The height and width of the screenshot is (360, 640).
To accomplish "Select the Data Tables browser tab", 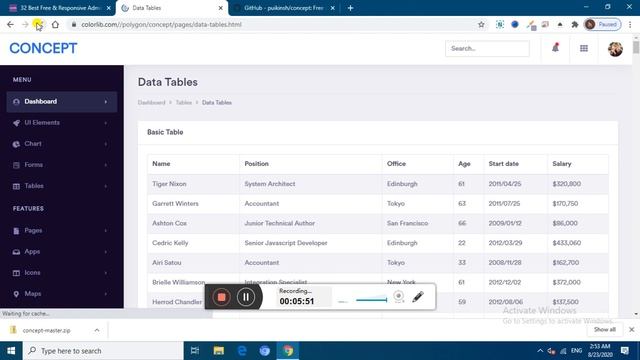I will (x=172, y=8).
